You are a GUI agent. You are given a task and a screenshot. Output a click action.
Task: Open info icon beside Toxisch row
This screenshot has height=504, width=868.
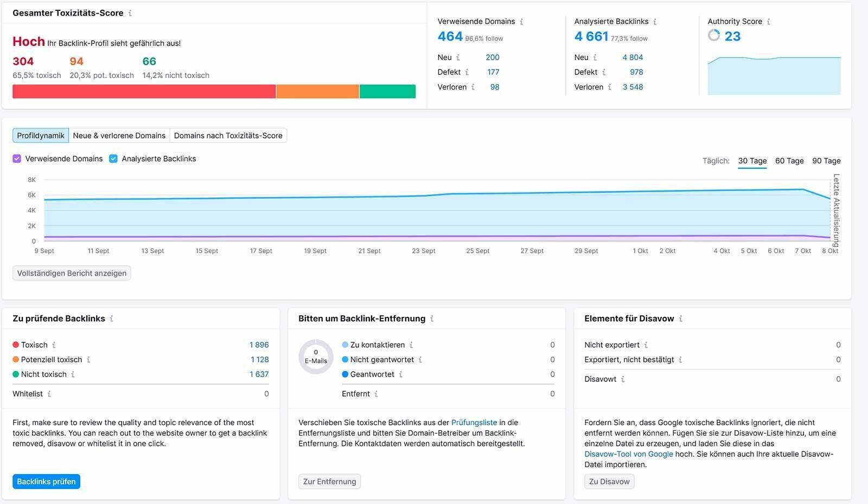[x=54, y=345]
